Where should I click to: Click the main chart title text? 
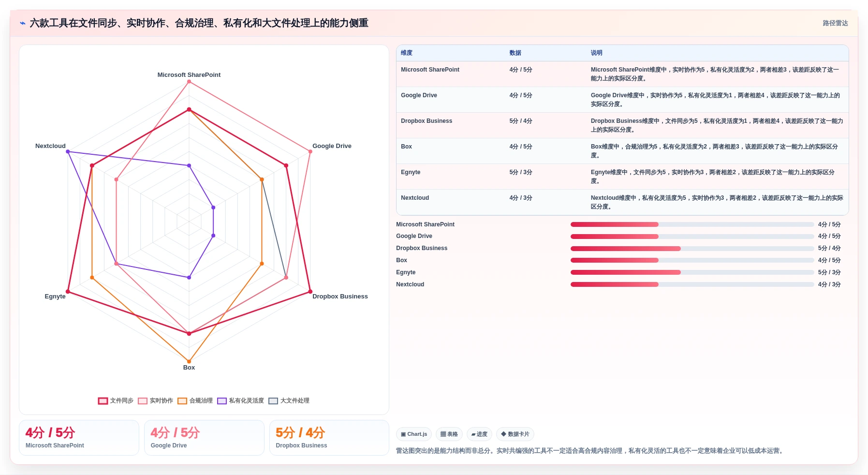199,23
